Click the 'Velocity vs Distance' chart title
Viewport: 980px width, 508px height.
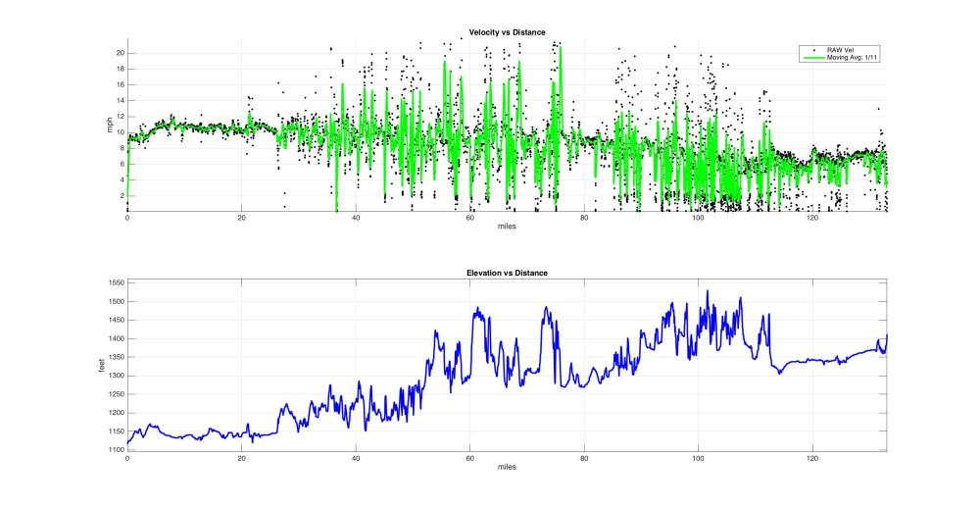point(507,31)
